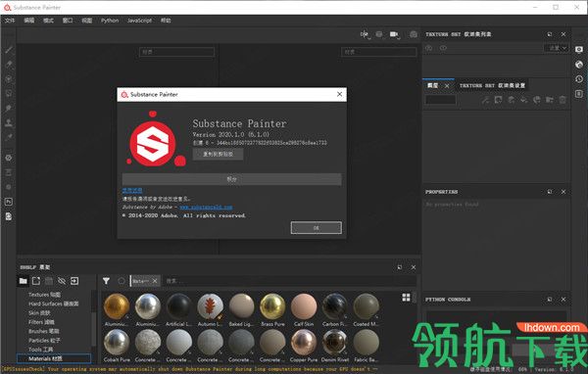Click the funnel filter icon in Shelf
Viewport: 588px width, 374px height.
[106, 281]
